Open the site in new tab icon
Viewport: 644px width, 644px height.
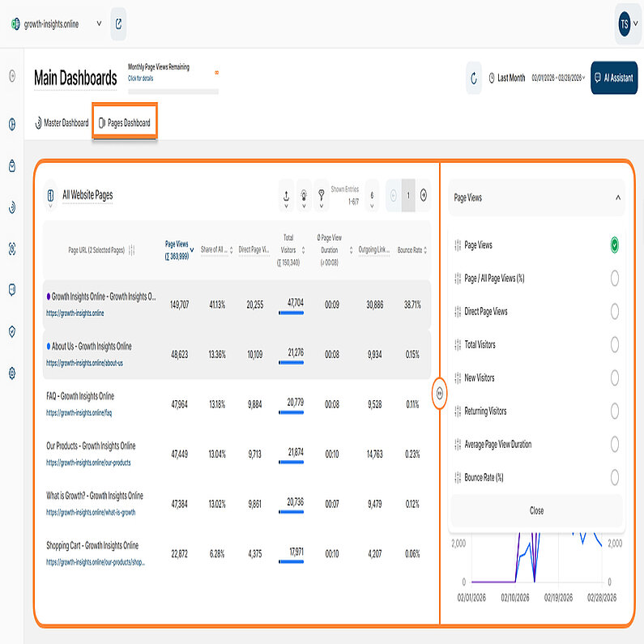pyautogui.click(x=118, y=23)
